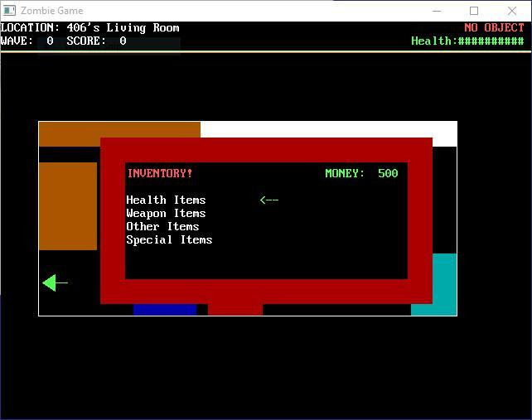Image resolution: width=532 pixels, height=420 pixels.
Task: Select Other Items in inventory
Action: pos(162,226)
